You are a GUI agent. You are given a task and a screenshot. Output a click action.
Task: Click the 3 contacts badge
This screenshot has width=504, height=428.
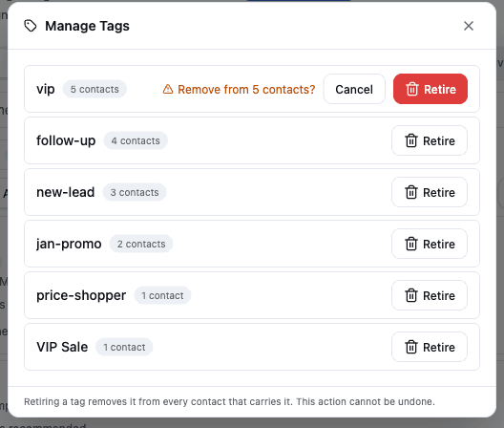135,192
